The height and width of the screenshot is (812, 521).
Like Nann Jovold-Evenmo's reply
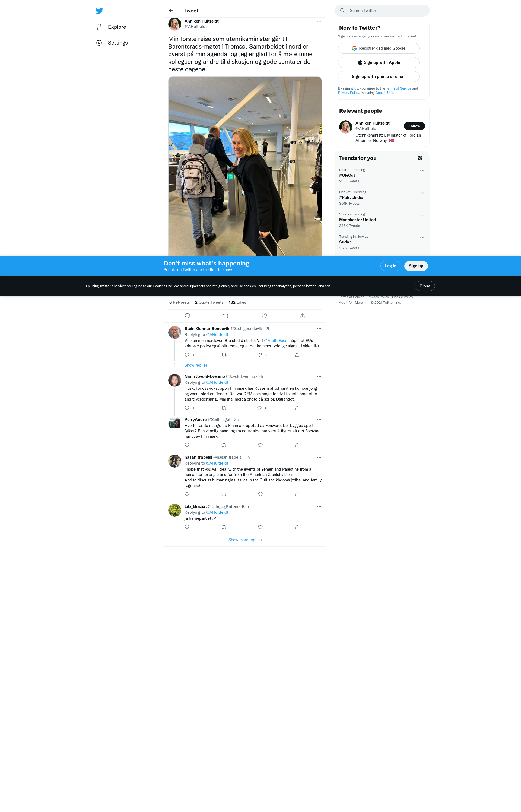[x=259, y=408]
